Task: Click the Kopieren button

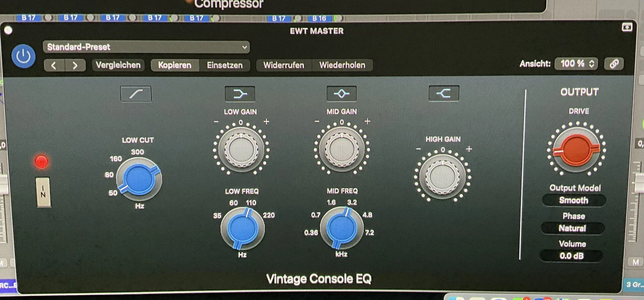Action: click(x=175, y=65)
